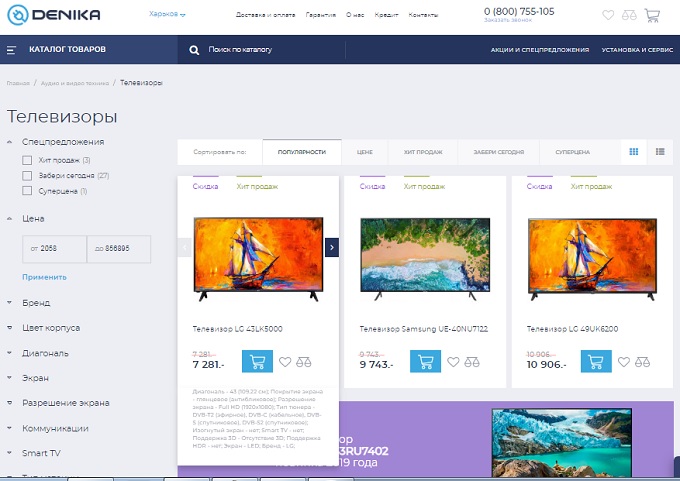Open Каталог товаров menu
Image resolution: width=680 pixels, height=481 pixels.
(x=67, y=49)
